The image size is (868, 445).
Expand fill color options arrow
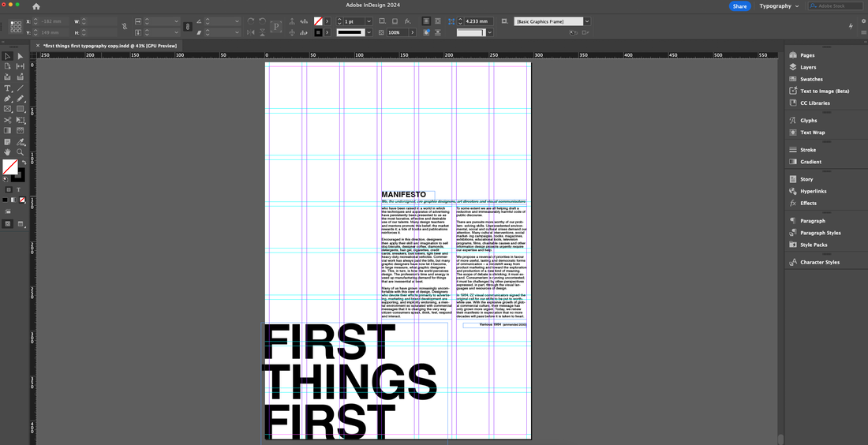tap(327, 21)
